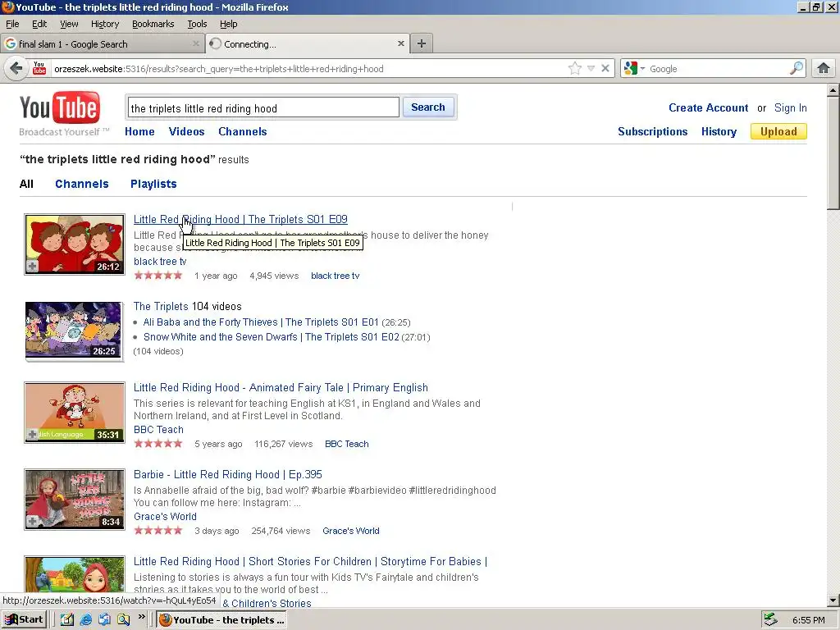Screen dimensions: 840x630
Task: Open the Windows Start menu
Action: (x=24, y=620)
